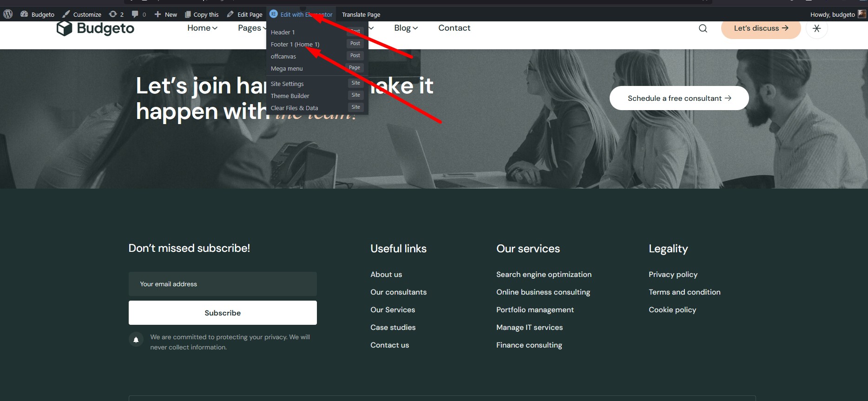The width and height of the screenshot is (868, 401).
Task: Click the WordPress logo in admin bar
Action: (8, 14)
